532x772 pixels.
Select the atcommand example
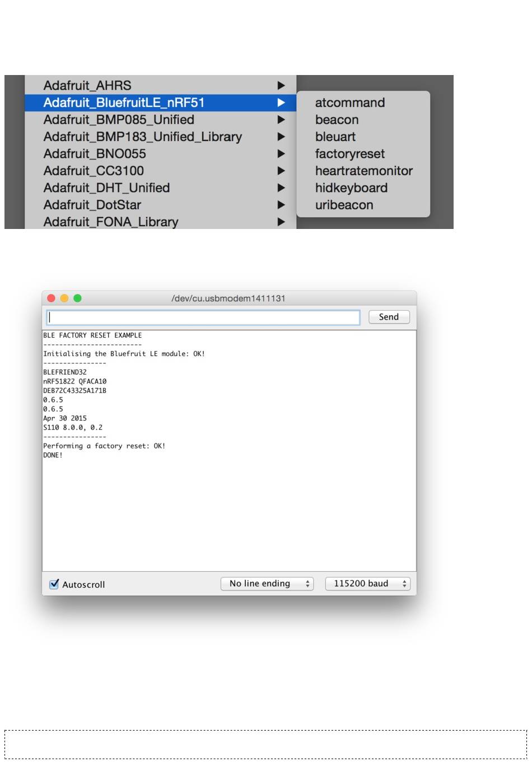pyautogui.click(x=349, y=103)
